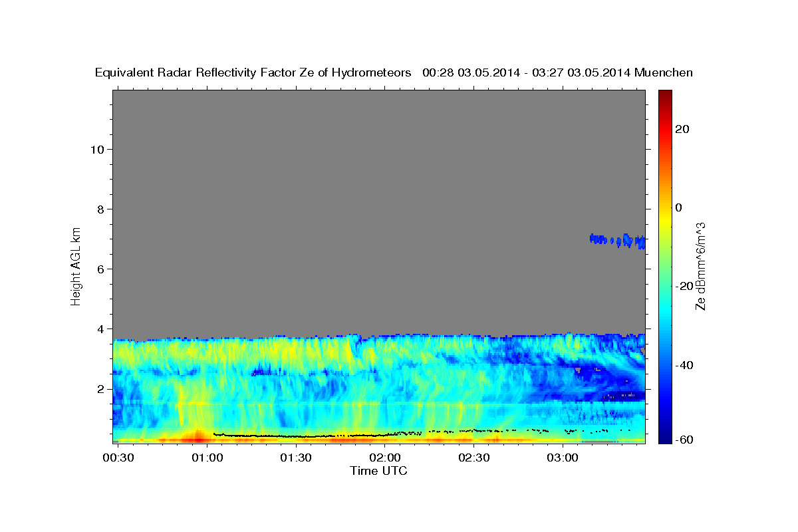The image size is (798, 532).
Task: Click the yellow region of the colorbar
Action: point(664,219)
